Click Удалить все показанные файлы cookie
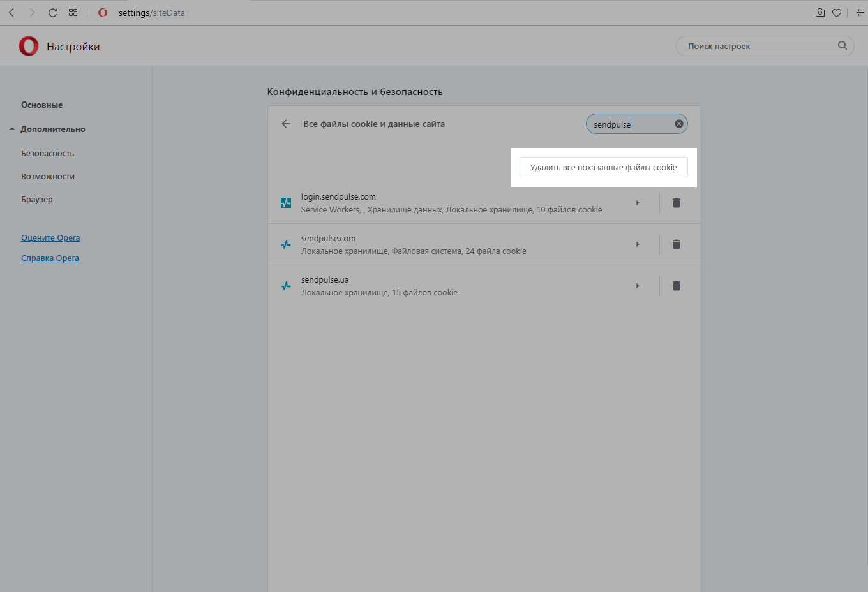This screenshot has height=592, width=868. click(x=604, y=167)
